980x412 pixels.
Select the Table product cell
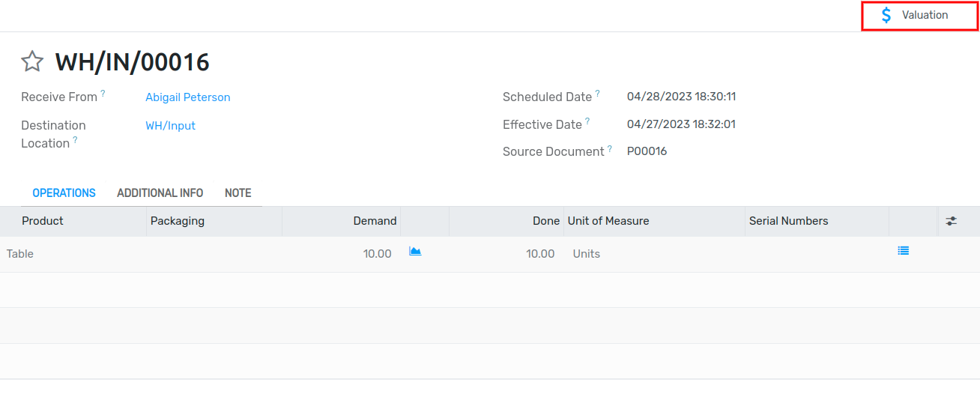pos(73,254)
